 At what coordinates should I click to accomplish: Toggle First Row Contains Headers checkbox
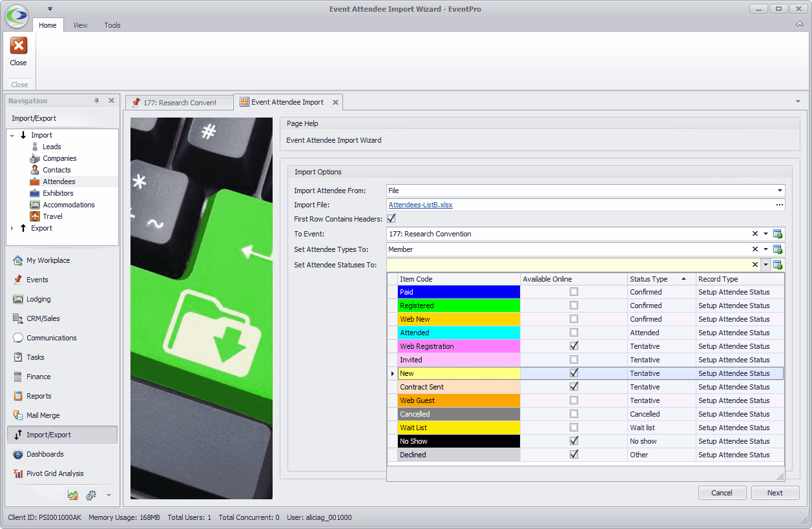tap(391, 218)
